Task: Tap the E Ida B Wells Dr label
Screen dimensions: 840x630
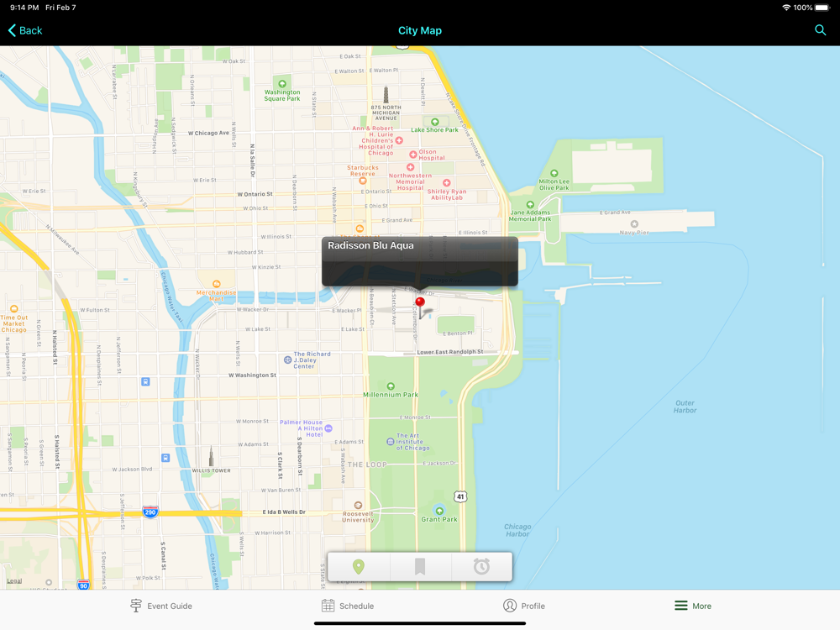Action: point(284,512)
